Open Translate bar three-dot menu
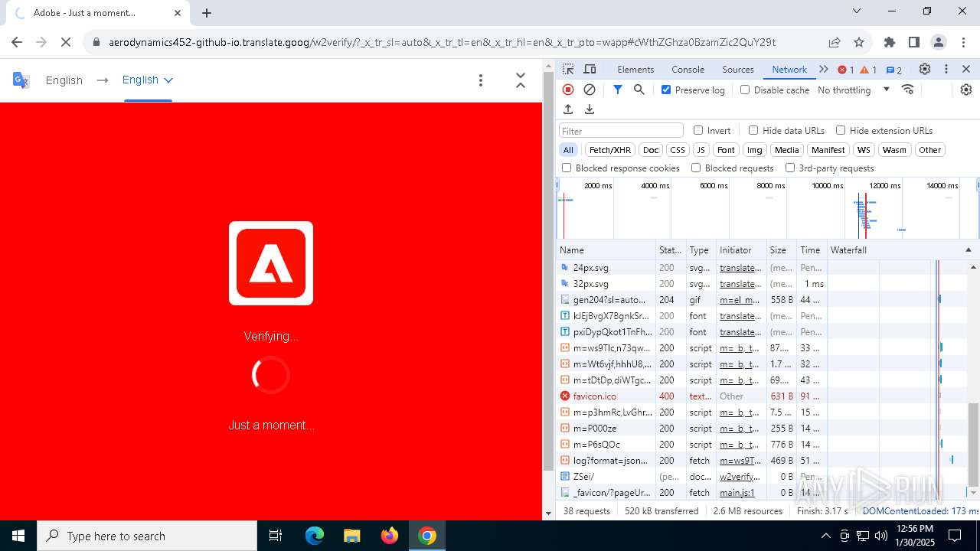 (x=481, y=80)
